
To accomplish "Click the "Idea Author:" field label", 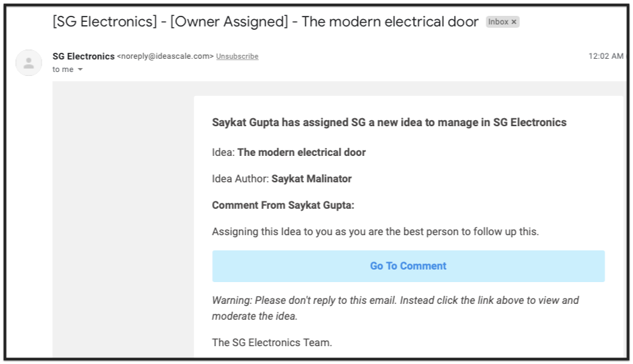I will (241, 179).
